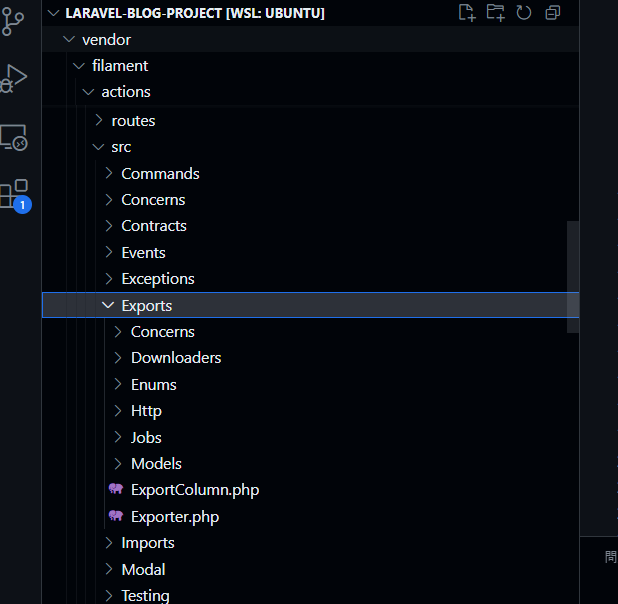618x604 pixels.
Task: Open the Extensions view with badge
Action: pos(15,196)
